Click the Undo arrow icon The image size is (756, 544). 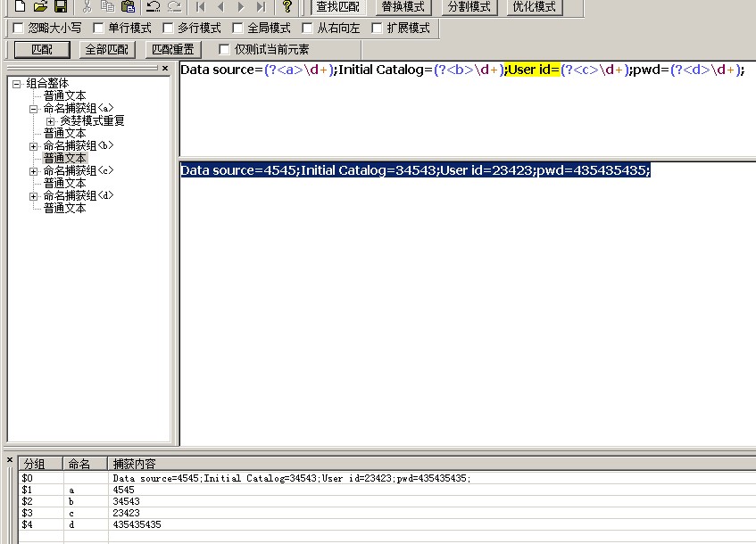(154, 5)
